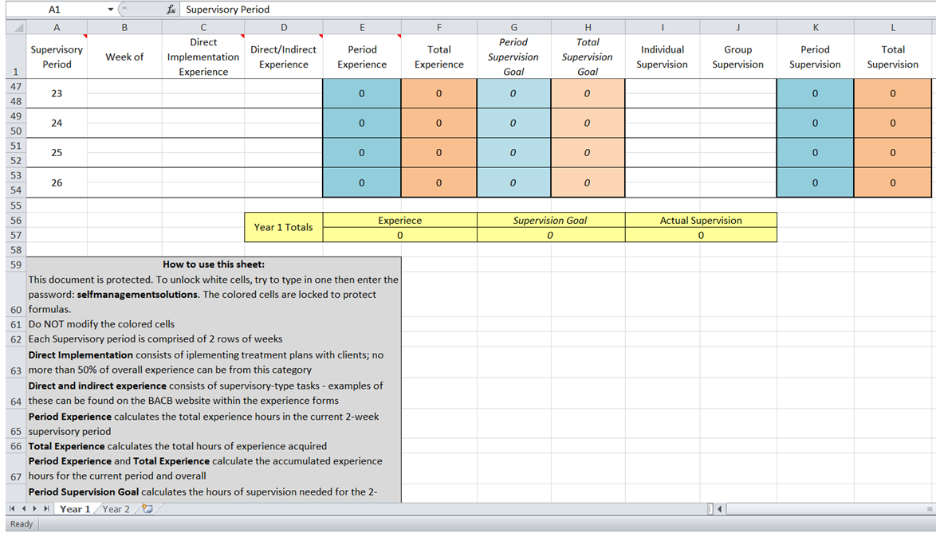
Task: Select column J header
Action: pyautogui.click(x=737, y=27)
